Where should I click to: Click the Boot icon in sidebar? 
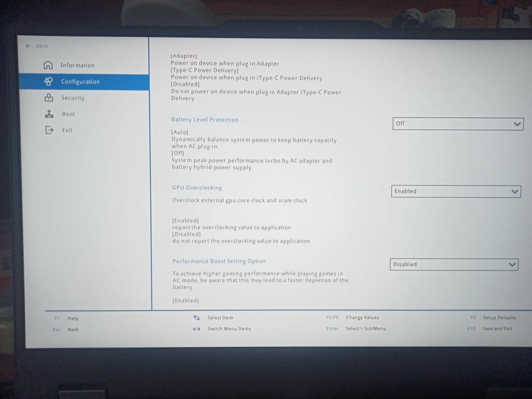pos(49,114)
